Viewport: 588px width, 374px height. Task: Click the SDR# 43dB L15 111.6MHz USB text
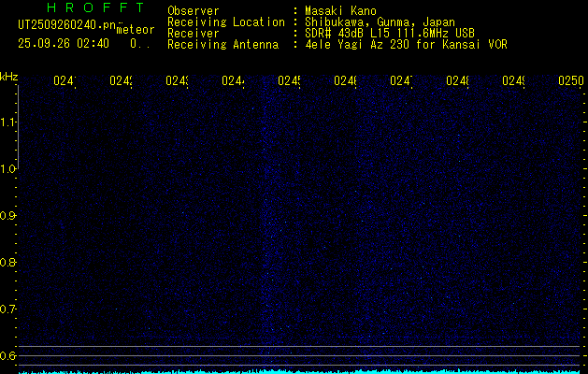(x=390, y=34)
